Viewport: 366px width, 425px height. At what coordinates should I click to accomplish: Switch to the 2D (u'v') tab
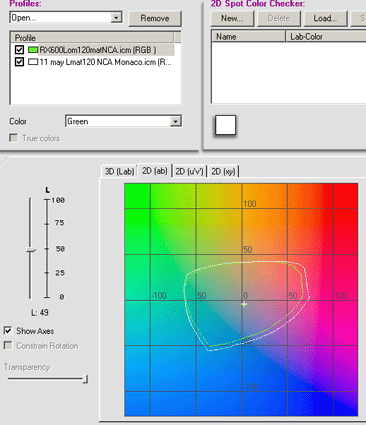click(x=189, y=171)
